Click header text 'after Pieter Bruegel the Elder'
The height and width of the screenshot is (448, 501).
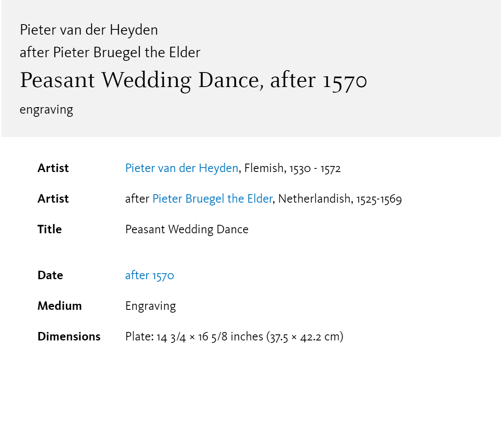click(110, 52)
